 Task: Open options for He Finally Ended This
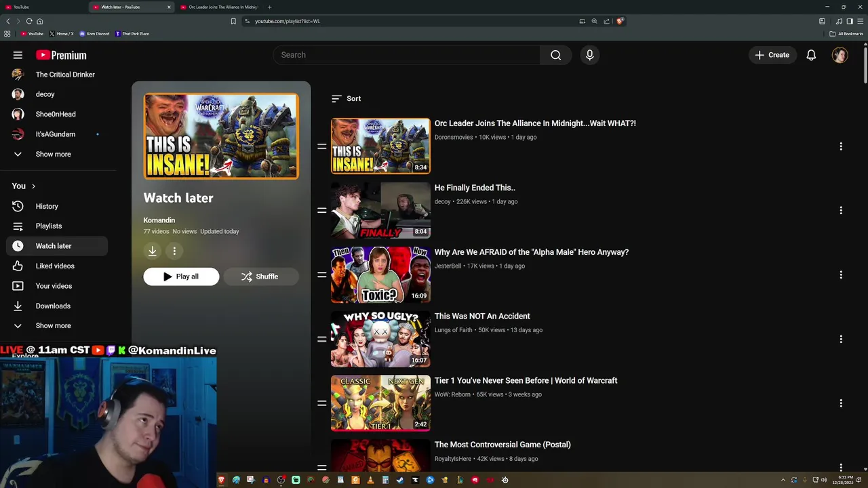841,211
